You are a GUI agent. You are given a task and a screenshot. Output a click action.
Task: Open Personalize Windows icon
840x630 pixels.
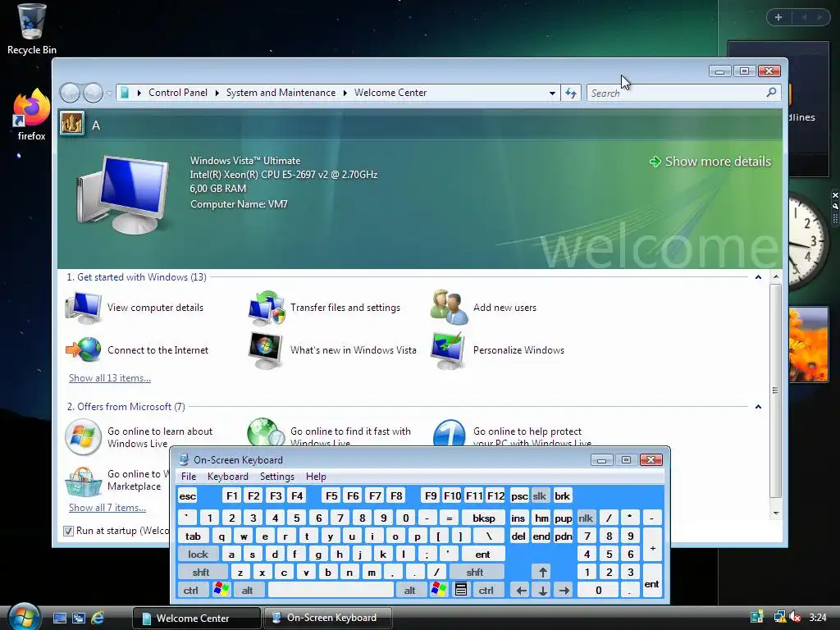tap(449, 350)
